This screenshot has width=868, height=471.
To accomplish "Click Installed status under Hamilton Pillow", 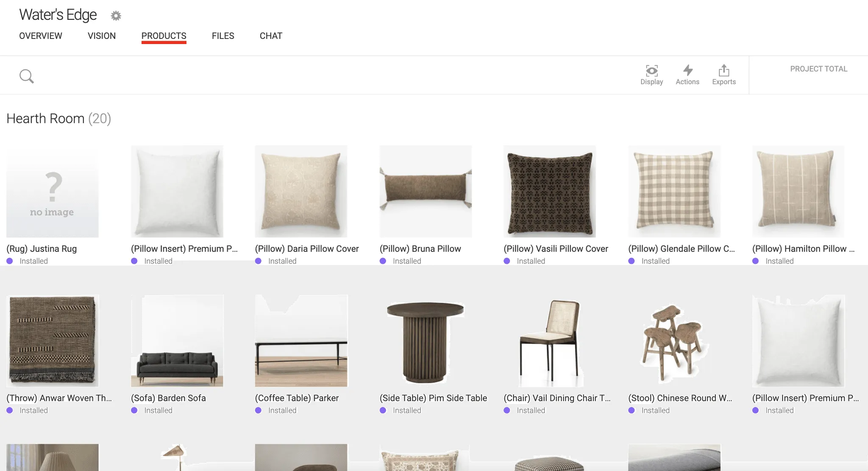I will click(x=773, y=261).
